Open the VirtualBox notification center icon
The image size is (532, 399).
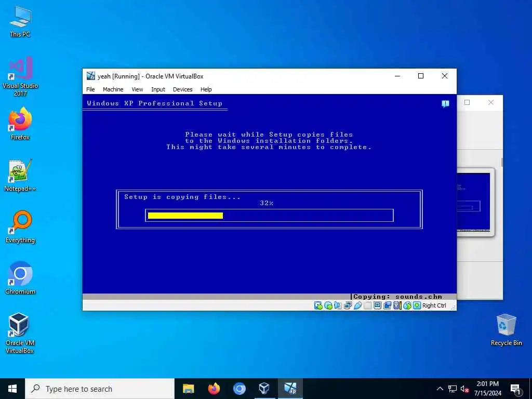click(445, 104)
